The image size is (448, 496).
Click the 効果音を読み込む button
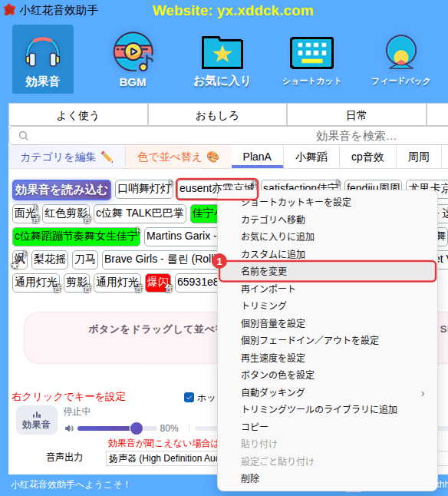[61, 190]
